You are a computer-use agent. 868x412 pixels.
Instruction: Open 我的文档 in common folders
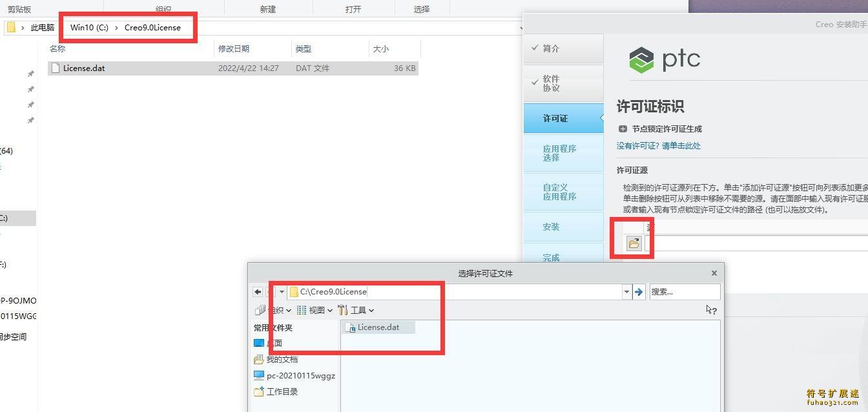click(x=276, y=359)
